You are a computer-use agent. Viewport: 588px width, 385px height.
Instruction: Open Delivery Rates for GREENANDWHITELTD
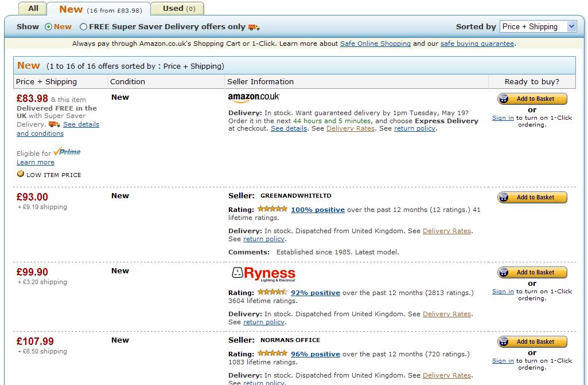click(447, 231)
